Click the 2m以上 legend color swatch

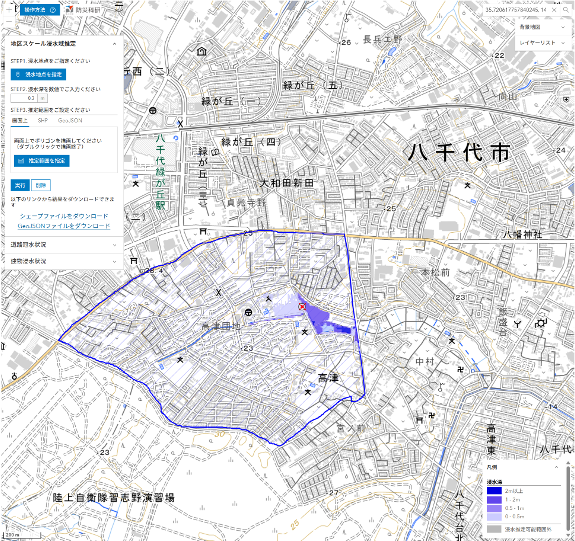tap(494, 491)
